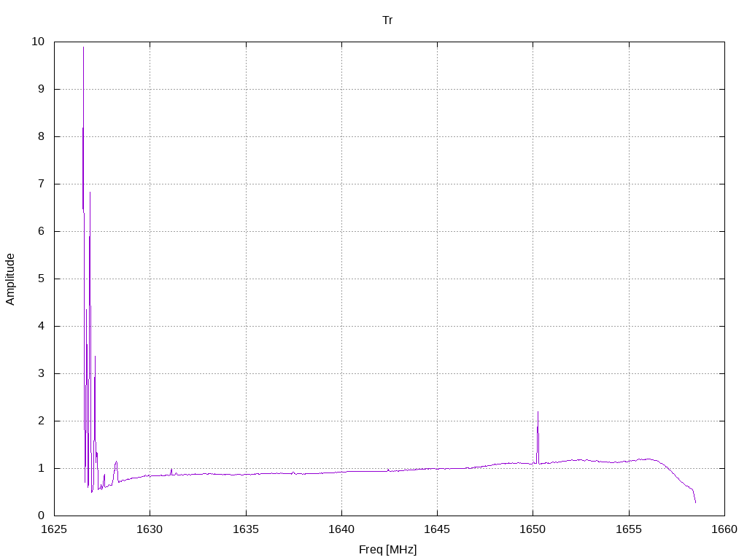This screenshot has width=747, height=560.
Task: Click y-axis tick label "0"
Action: tap(42, 516)
